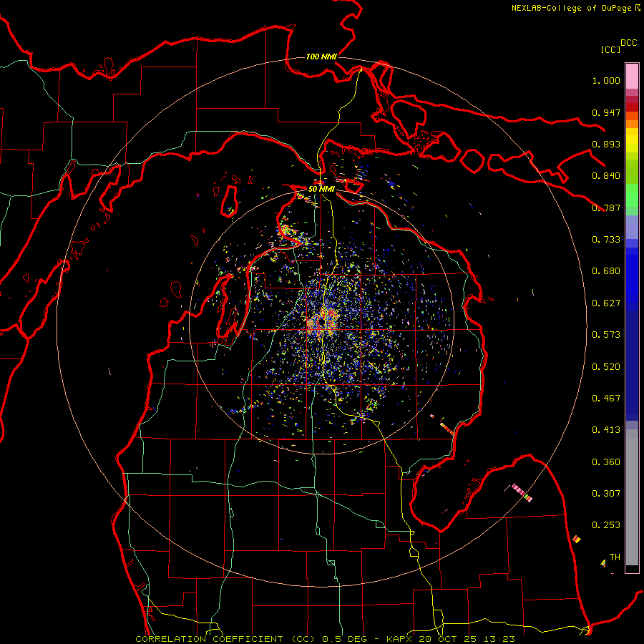Click the 0.360 legend value
Viewport: 644px width, 644px height.
click(606, 462)
